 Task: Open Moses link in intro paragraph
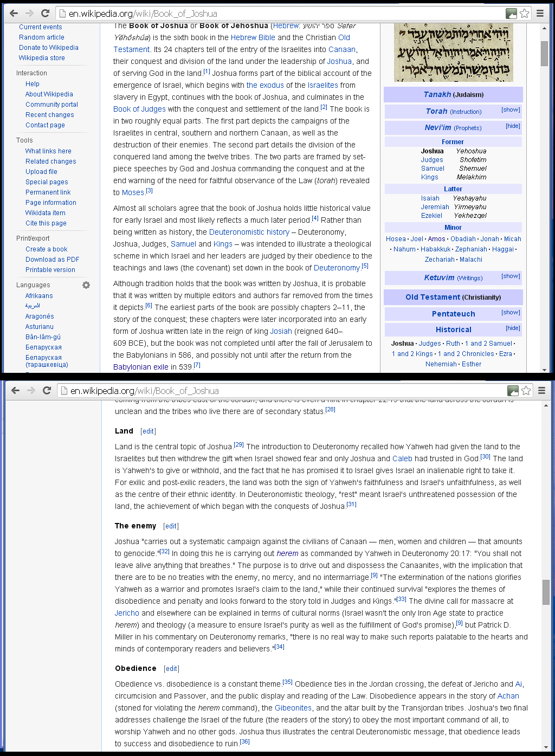pos(133,192)
